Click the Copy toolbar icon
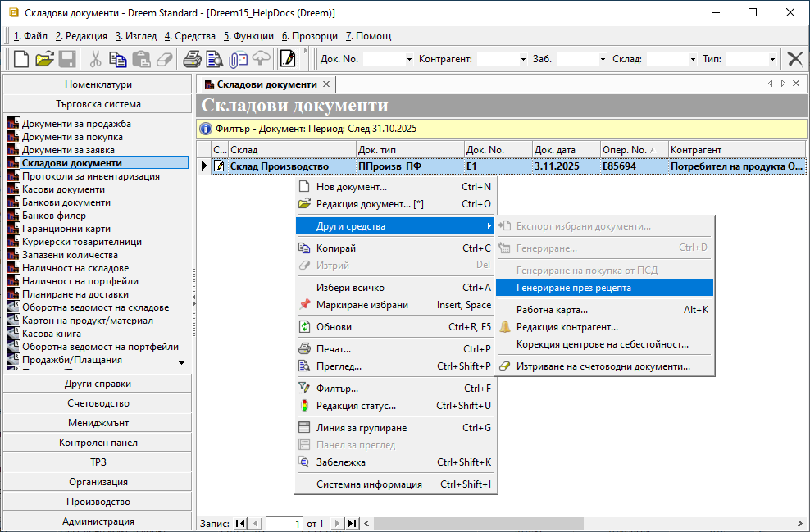This screenshot has width=810, height=532. (x=119, y=59)
